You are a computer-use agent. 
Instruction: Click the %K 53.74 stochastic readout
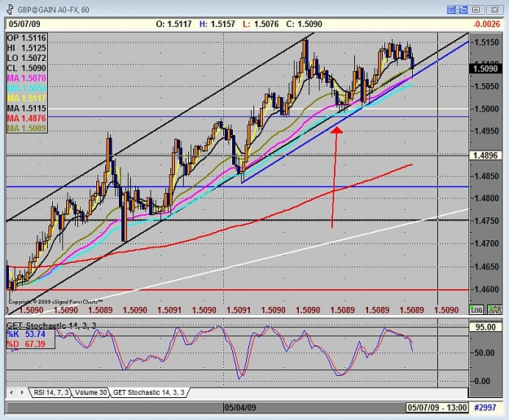[26, 335]
